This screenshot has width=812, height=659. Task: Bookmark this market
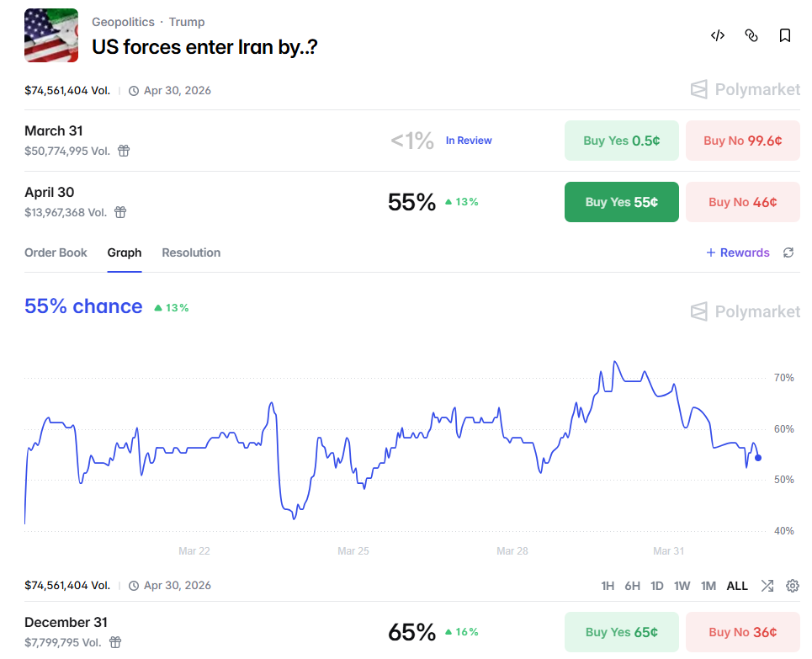[785, 35]
